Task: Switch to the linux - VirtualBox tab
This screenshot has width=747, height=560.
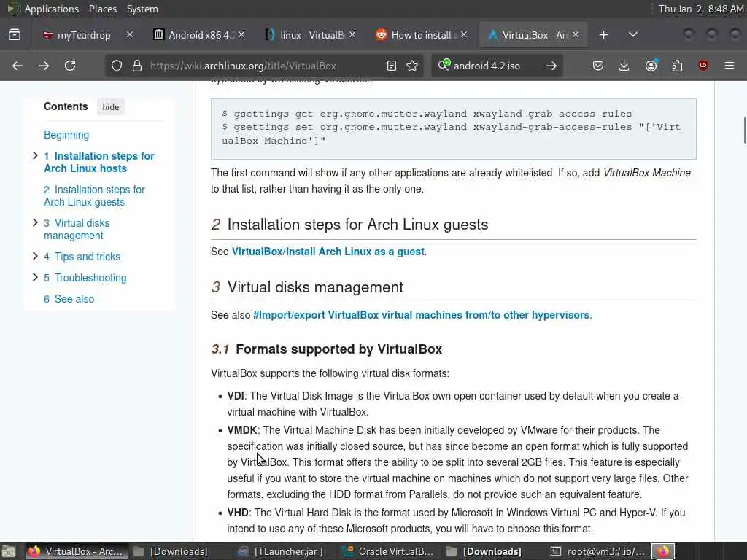Action: pos(305,35)
